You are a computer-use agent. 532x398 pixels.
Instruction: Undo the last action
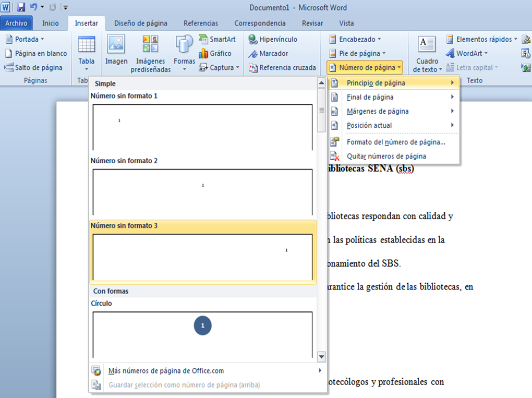coord(33,7)
